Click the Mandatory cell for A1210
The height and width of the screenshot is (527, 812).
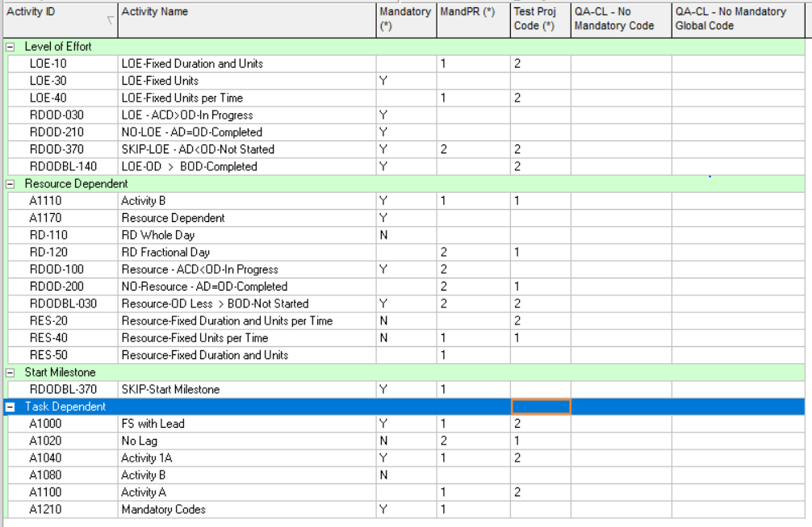pos(406,510)
